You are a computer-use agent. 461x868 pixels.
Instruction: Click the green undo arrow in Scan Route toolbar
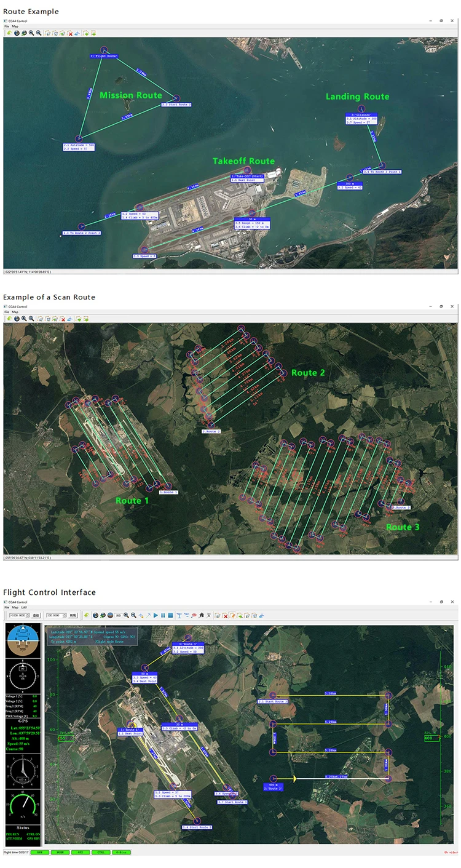[x=9, y=319]
